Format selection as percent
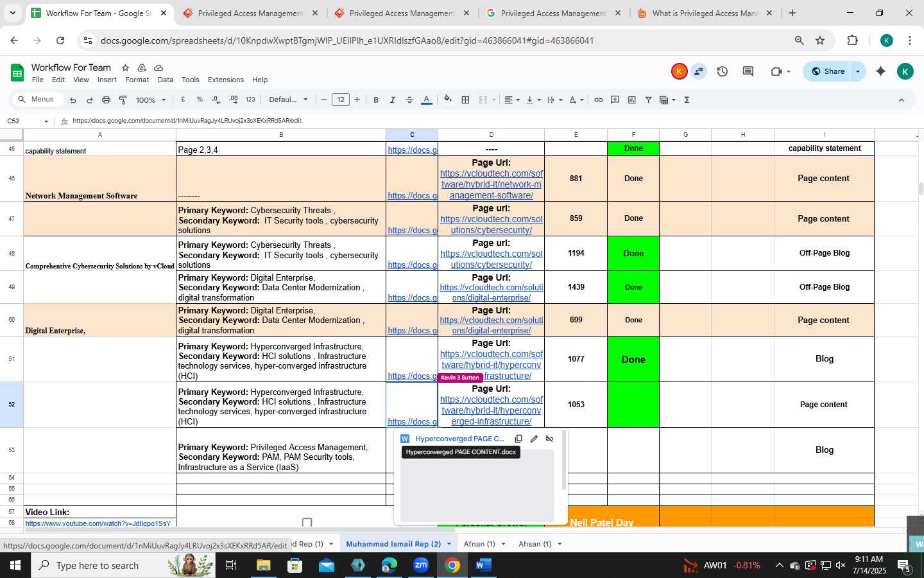The image size is (924, 578). click(200, 100)
